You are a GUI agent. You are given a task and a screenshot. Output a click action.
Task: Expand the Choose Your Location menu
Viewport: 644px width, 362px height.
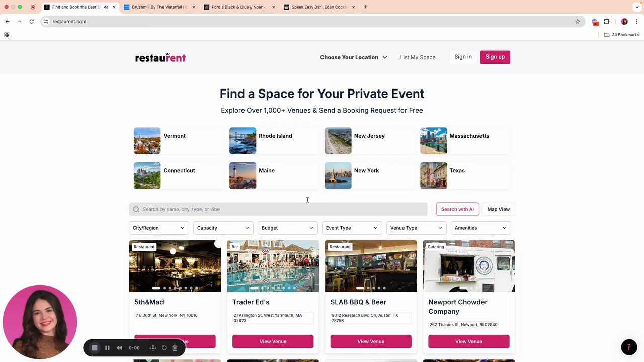[x=354, y=57]
